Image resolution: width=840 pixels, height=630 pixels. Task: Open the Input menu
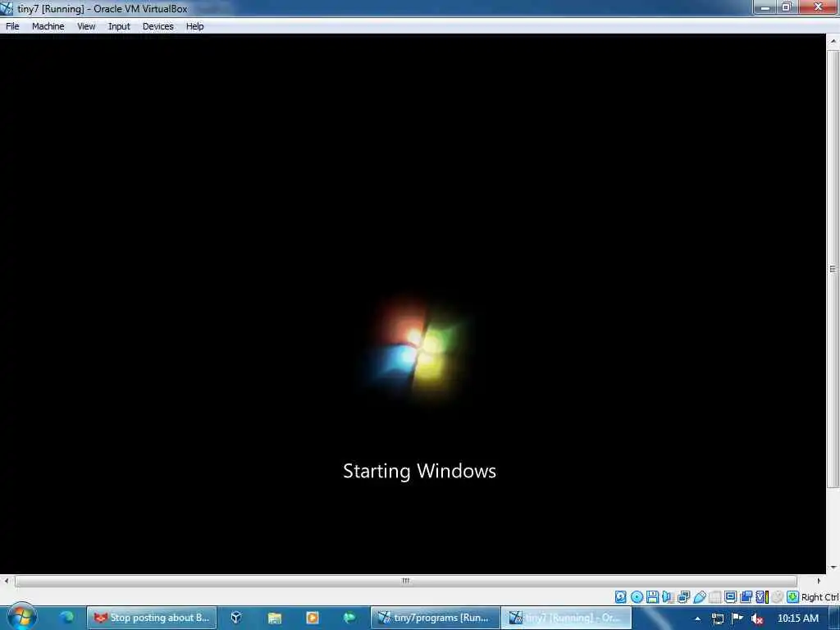(119, 26)
